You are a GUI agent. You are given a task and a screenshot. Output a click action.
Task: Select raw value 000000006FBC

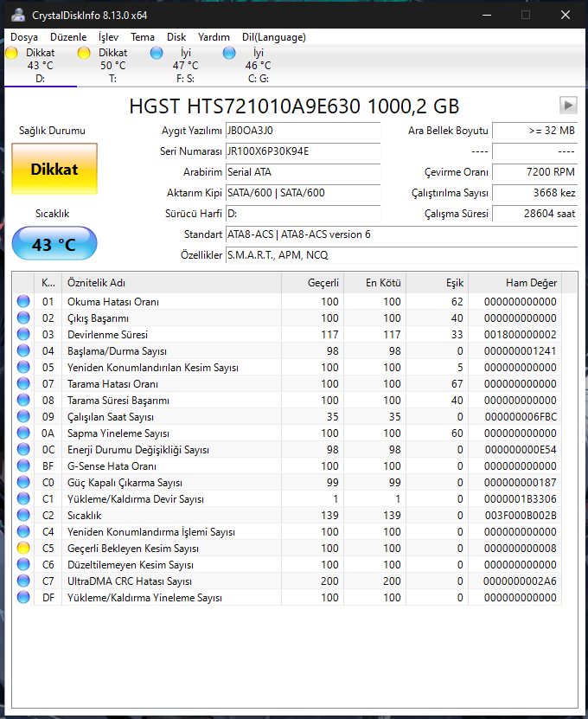521,417
